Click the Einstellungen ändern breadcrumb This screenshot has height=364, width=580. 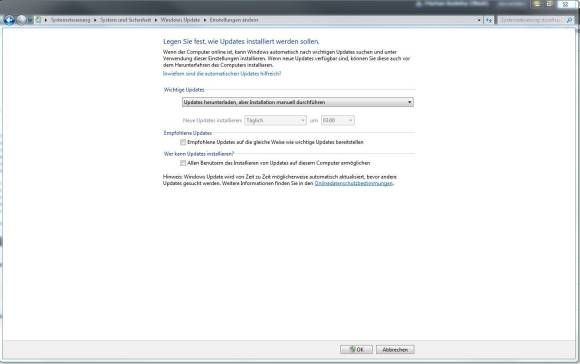[234, 20]
